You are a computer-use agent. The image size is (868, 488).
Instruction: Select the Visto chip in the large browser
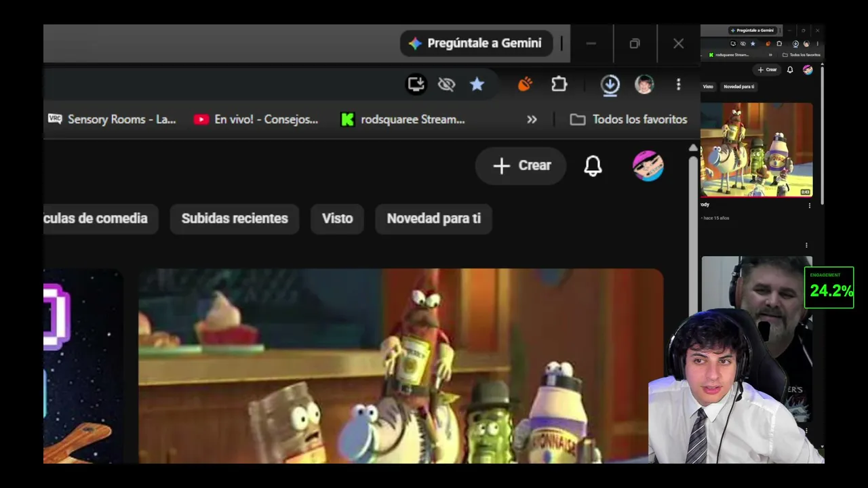click(x=337, y=218)
